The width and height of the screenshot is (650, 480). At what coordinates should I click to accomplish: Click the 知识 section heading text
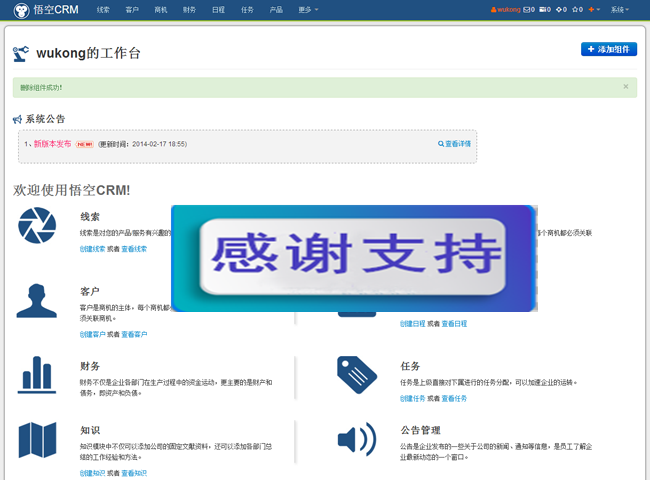[x=90, y=430]
